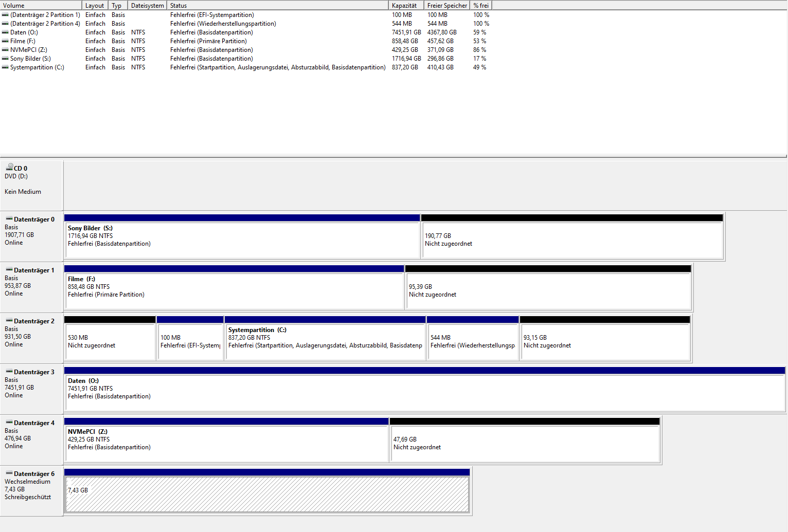Select the 'Sony Bilder (S:)' volume name in list
The image size is (788, 532).
click(31, 59)
